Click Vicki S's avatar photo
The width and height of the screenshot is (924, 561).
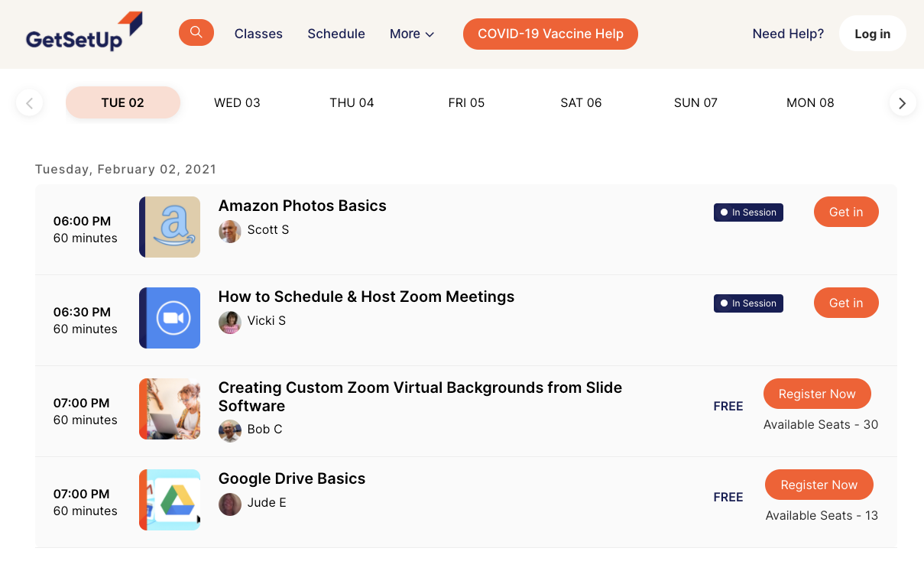point(230,322)
